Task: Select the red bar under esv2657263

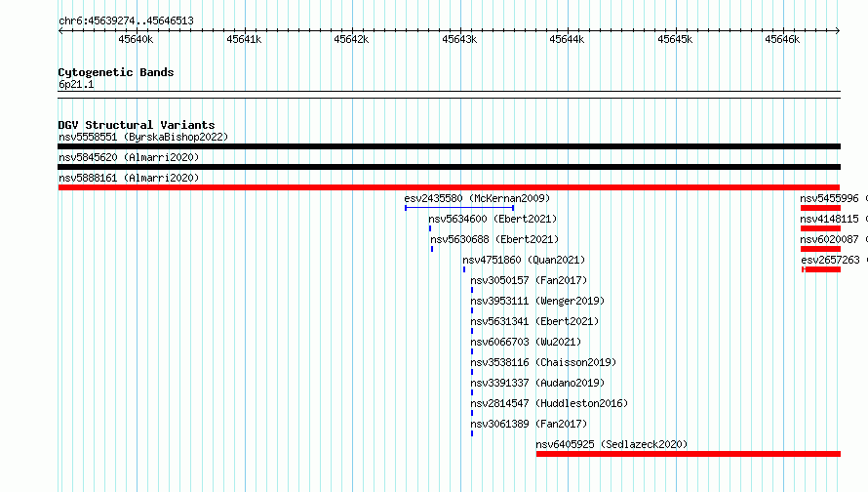Action: point(821,269)
